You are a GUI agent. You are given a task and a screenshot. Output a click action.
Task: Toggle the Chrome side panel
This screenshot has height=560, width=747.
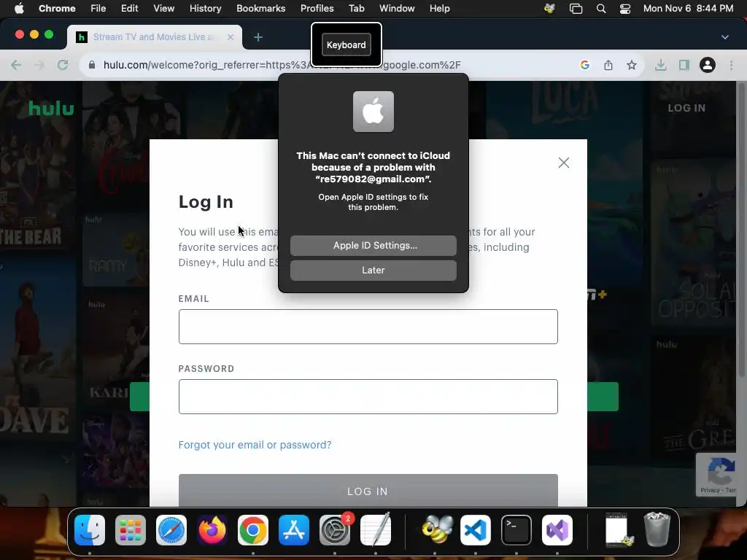coord(684,65)
